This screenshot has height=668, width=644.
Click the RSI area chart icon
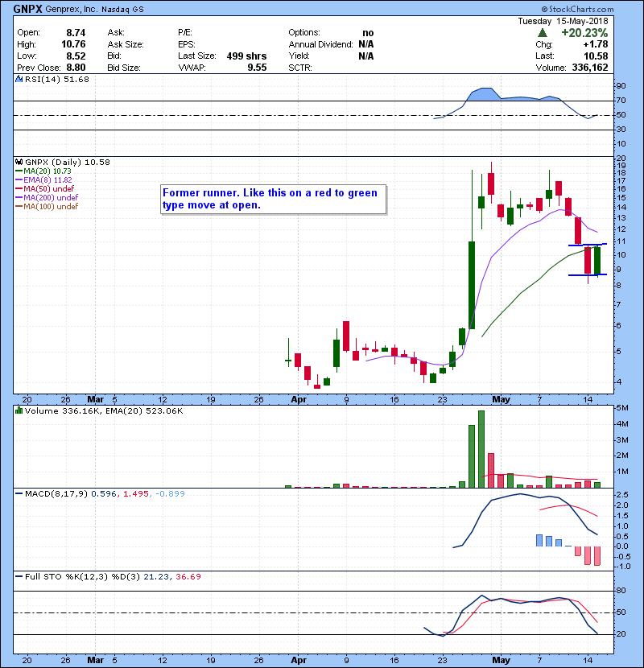[x=19, y=79]
